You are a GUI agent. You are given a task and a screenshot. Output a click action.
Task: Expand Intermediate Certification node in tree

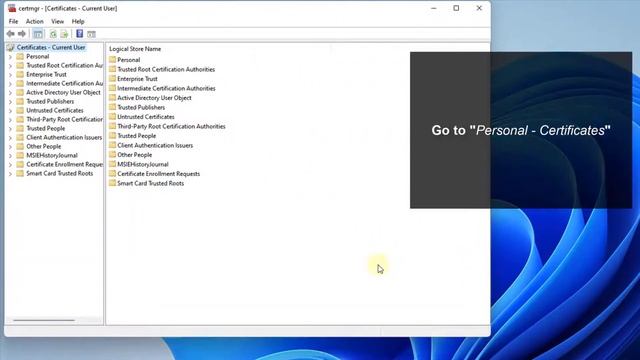[x=10, y=84]
